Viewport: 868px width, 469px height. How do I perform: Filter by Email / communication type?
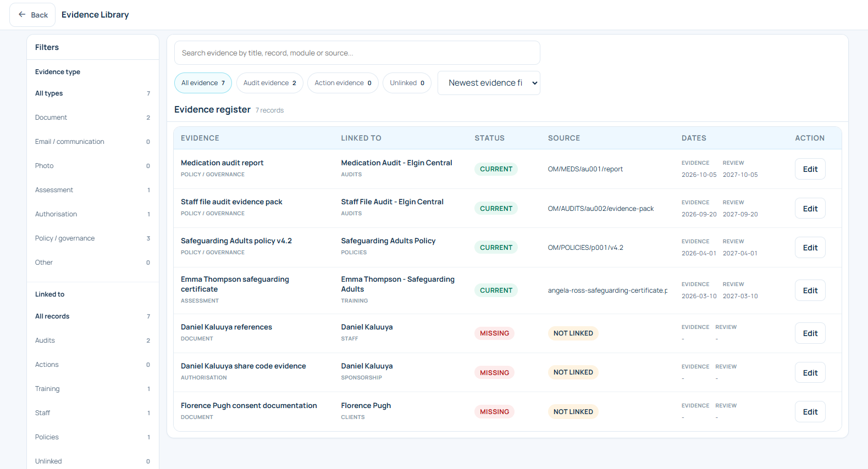tap(92, 142)
